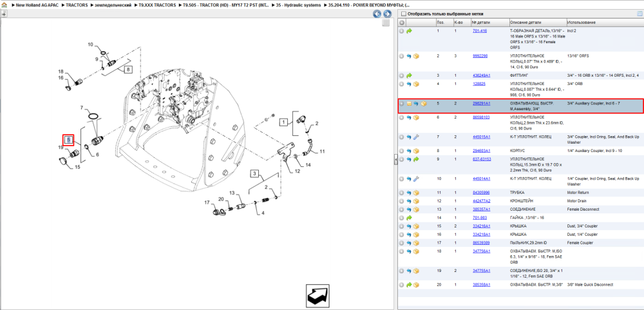Go to next diagram with right arrow
644x310 pixels.
pyautogui.click(x=386, y=14)
